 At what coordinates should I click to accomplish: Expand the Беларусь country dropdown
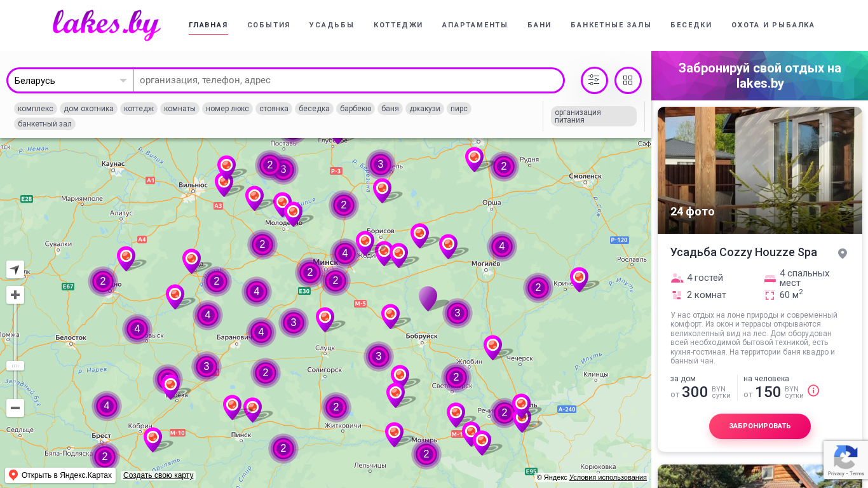click(70, 81)
